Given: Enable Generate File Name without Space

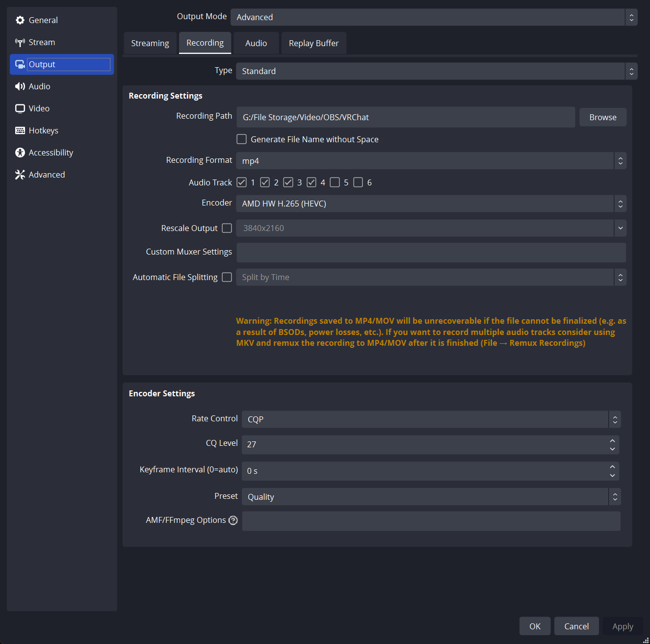Looking at the screenshot, I should (x=242, y=139).
